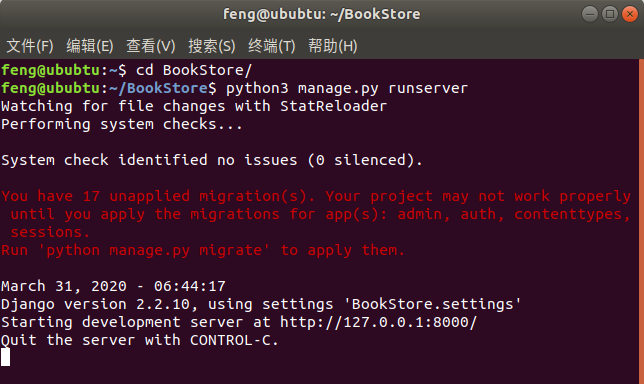
Task: Open the 查看(V) menu
Action: 151,46
